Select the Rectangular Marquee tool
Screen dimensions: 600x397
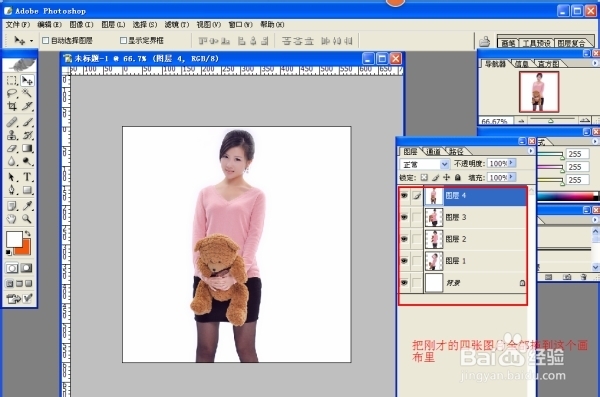12,81
